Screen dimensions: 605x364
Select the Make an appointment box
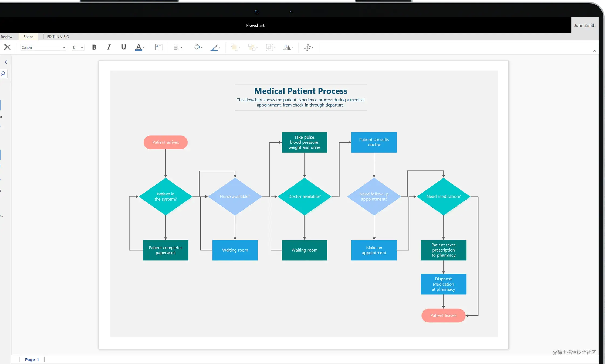tap(374, 250)
